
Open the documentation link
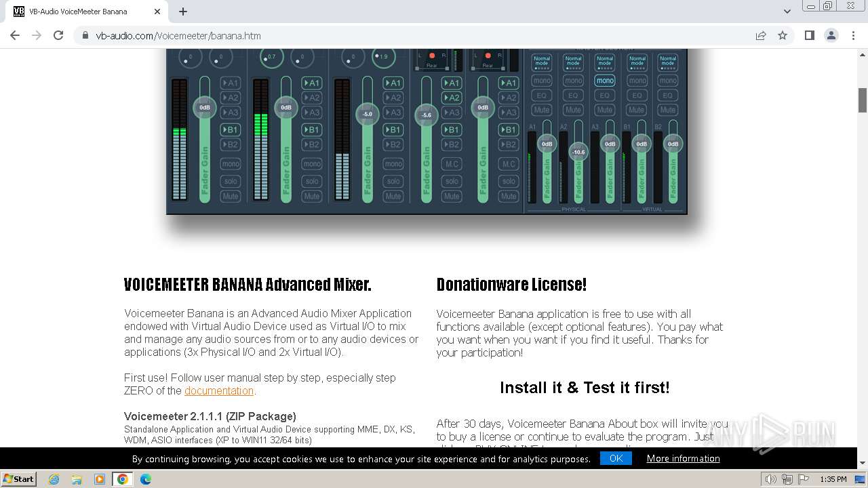click(219, 391)
